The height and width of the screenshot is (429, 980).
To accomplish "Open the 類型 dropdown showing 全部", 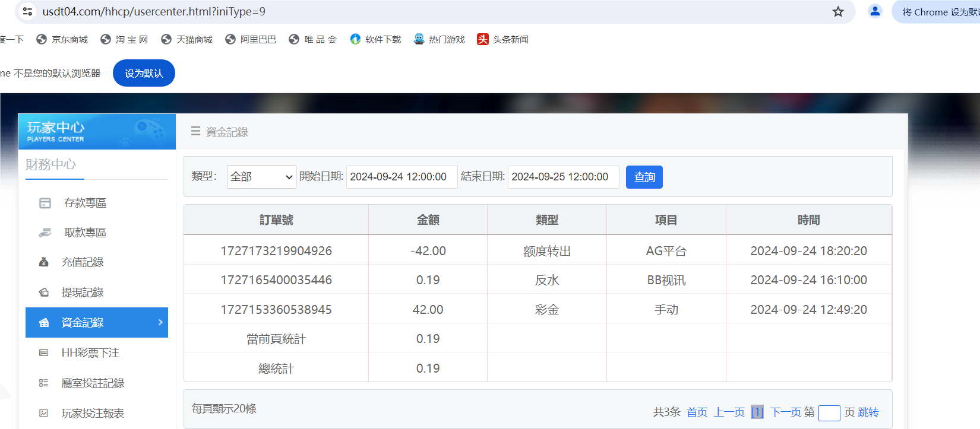I will click(261, 177).
